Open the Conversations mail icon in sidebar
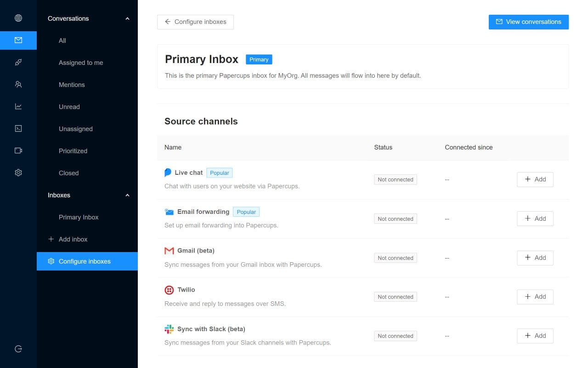Screen dimensions: 588x368 click(x=18, y=40)
